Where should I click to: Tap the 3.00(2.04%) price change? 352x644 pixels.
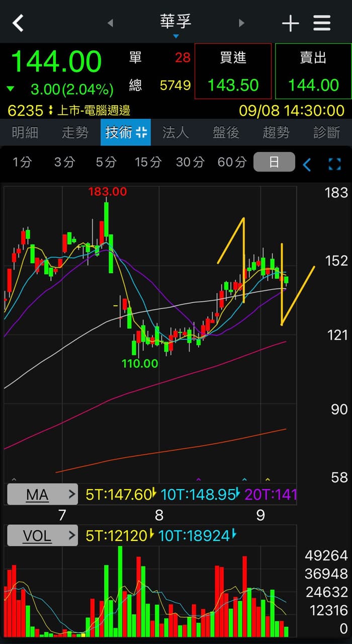click(72, 90)
